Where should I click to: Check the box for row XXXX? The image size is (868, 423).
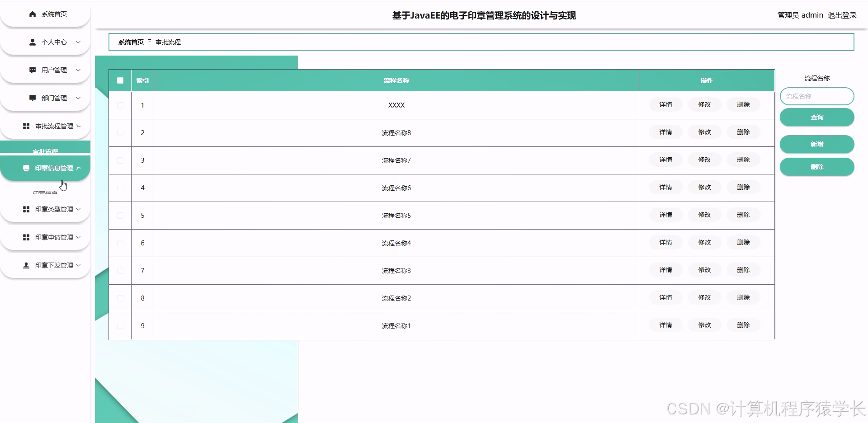pos(120,105)
